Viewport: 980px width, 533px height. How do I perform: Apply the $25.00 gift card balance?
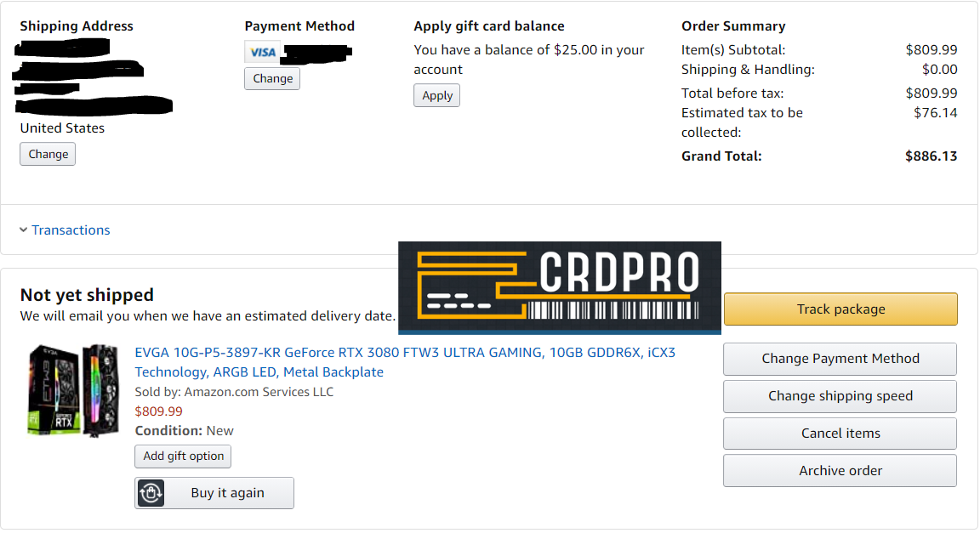point(437,95)
